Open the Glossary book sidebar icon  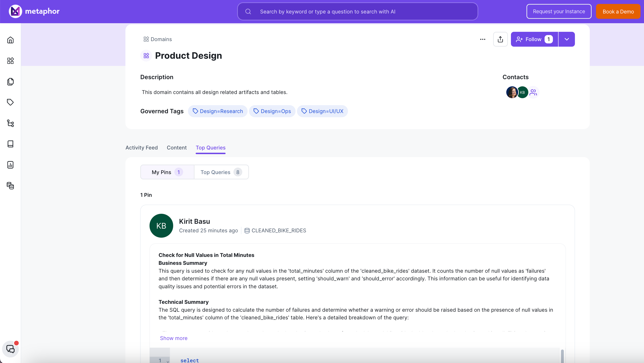pos(10,144)
